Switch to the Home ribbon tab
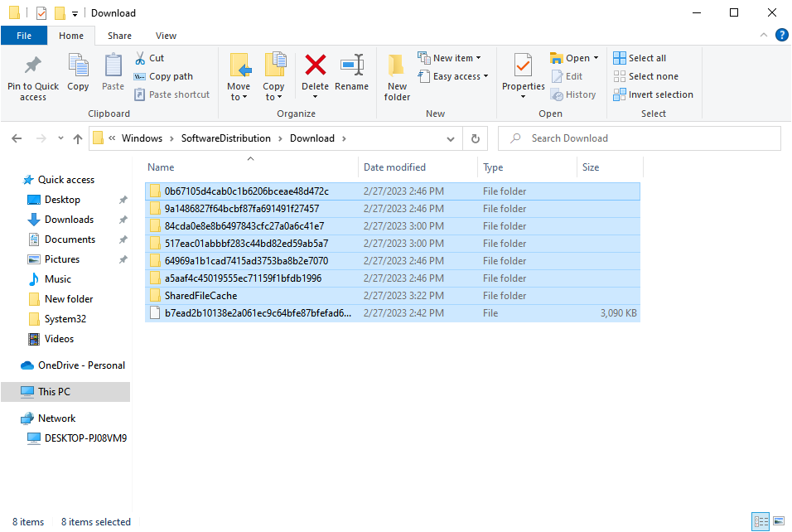This screenshot has width=792, height=532. [71, 36]
